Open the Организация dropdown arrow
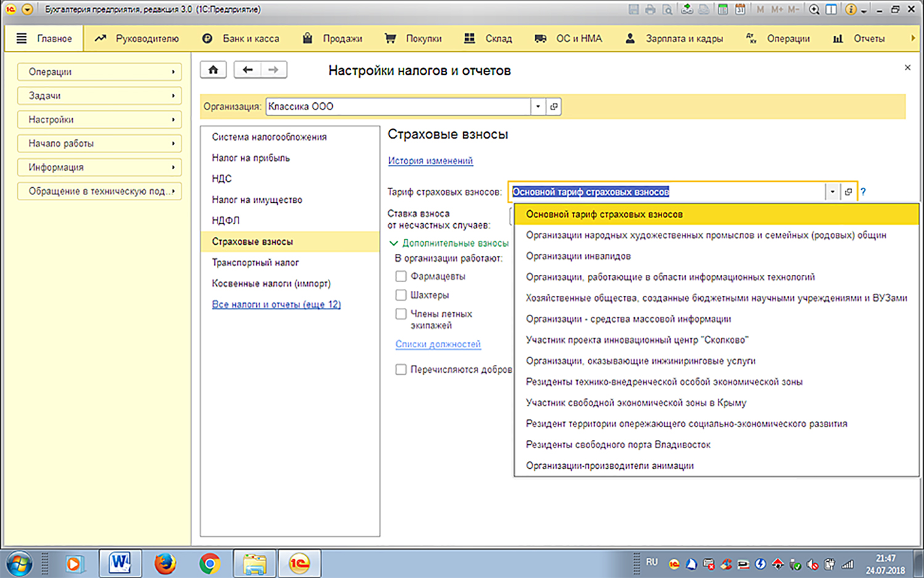924x578 pixels. (x=538, y=107)
